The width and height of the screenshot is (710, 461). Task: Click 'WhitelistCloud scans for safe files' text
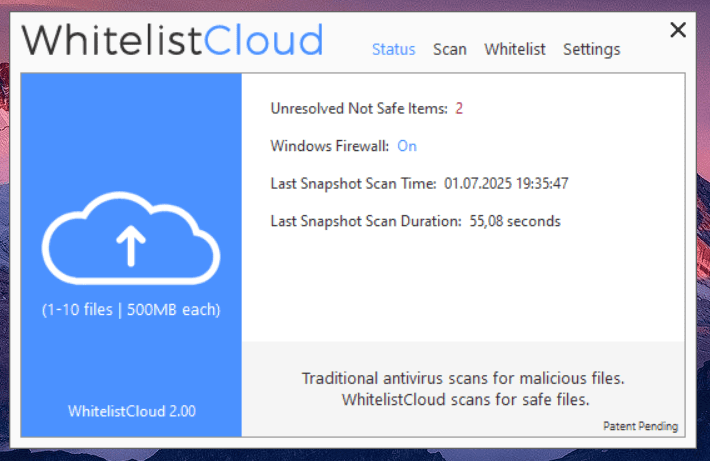pos(465,399)
